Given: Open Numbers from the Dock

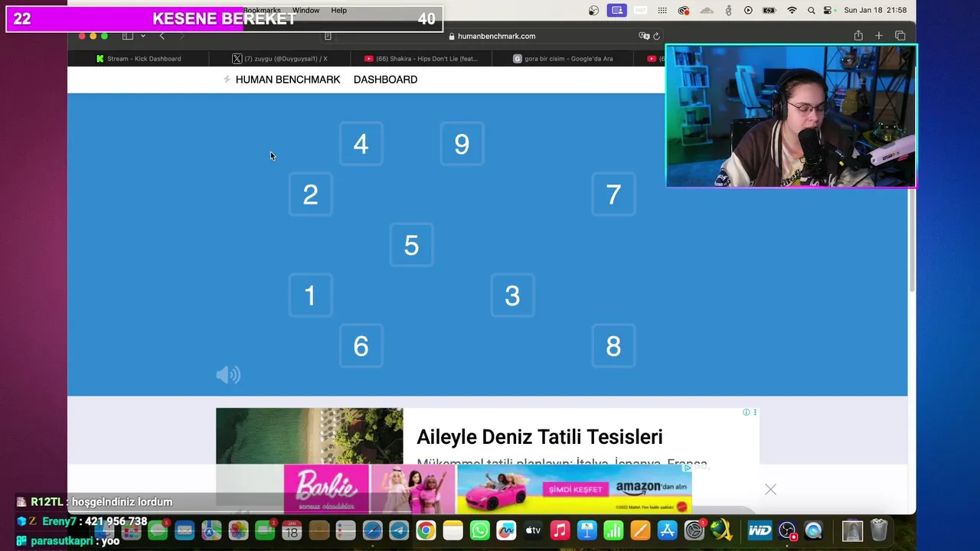Looking at the screenshot, I should click(613, 530).
